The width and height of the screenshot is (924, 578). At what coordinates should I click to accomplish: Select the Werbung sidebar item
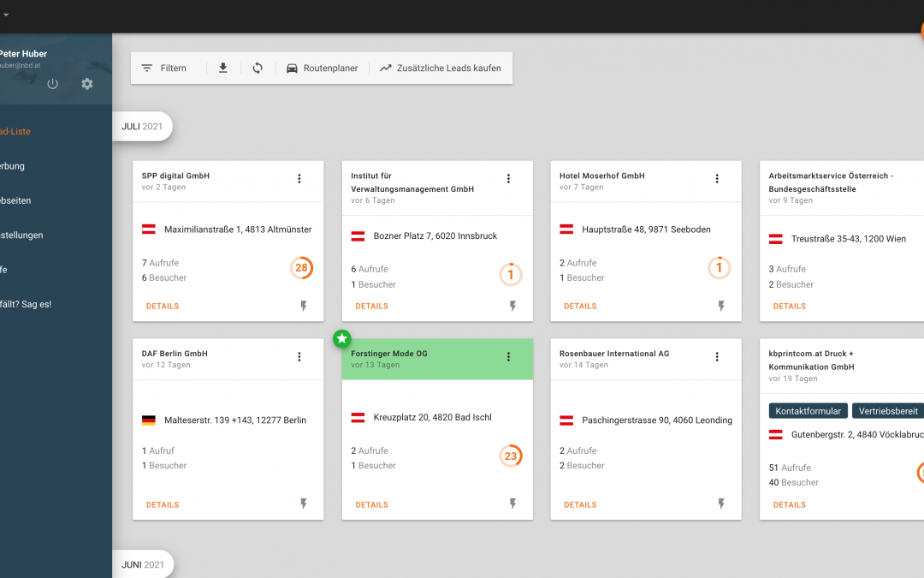12,166
